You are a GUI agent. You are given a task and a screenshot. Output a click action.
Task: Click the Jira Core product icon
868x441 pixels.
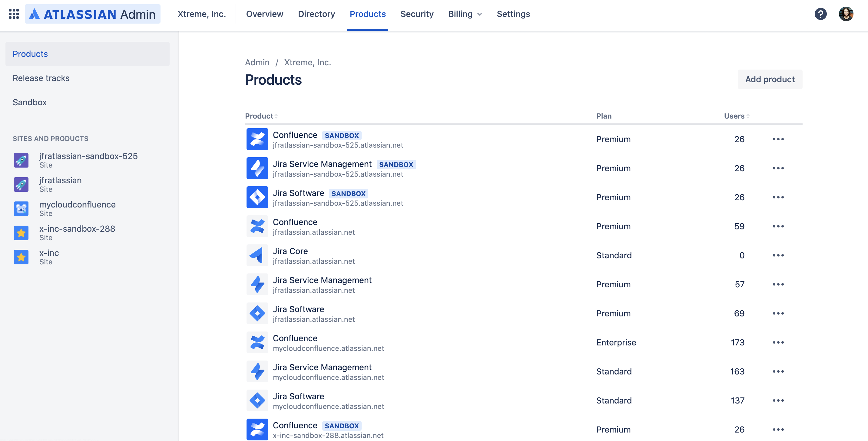pos(257,255)
